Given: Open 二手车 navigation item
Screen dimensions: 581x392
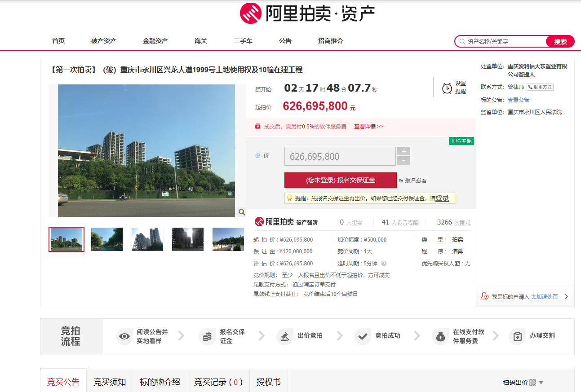Looking at the screenshot, I should 243,41.
